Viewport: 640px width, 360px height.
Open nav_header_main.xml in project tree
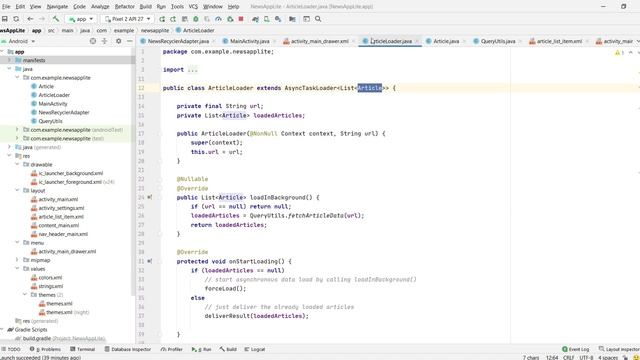tap(63, 234)
